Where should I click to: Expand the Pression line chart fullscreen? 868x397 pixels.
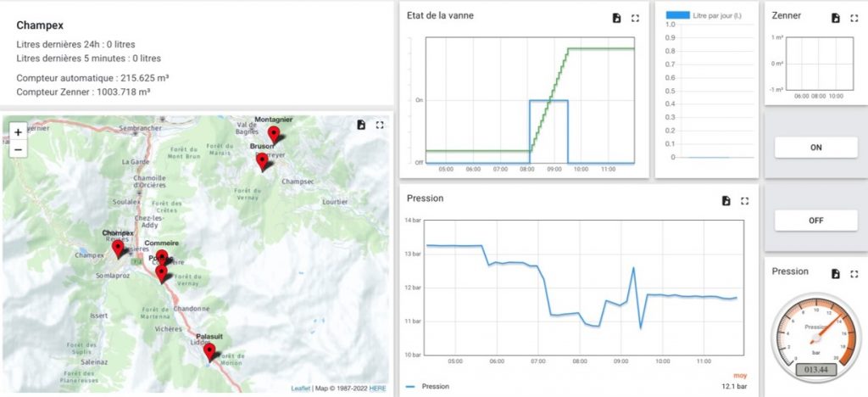(745, 201)
